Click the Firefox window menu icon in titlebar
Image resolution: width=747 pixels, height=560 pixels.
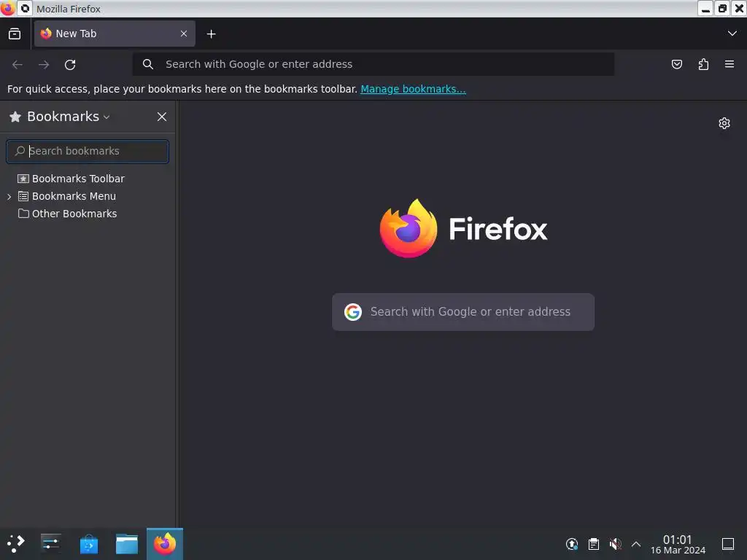(7, 9)
